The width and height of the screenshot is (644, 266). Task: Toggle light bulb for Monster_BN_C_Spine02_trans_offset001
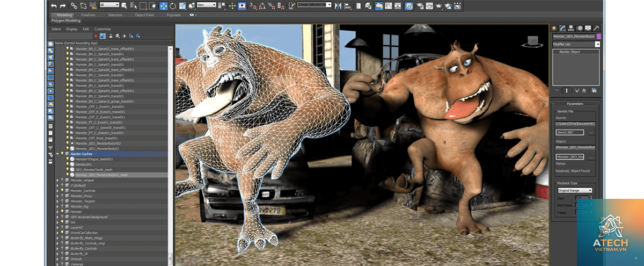tap(68, 48)
